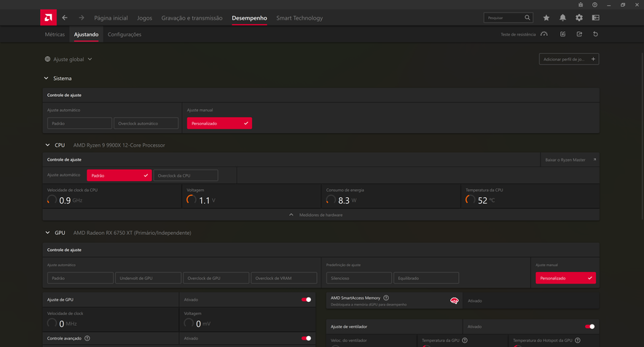The height and width of the screenshot is (347, 644).
Task: Select Overclock da CPU option
Action: click(186, 175)
